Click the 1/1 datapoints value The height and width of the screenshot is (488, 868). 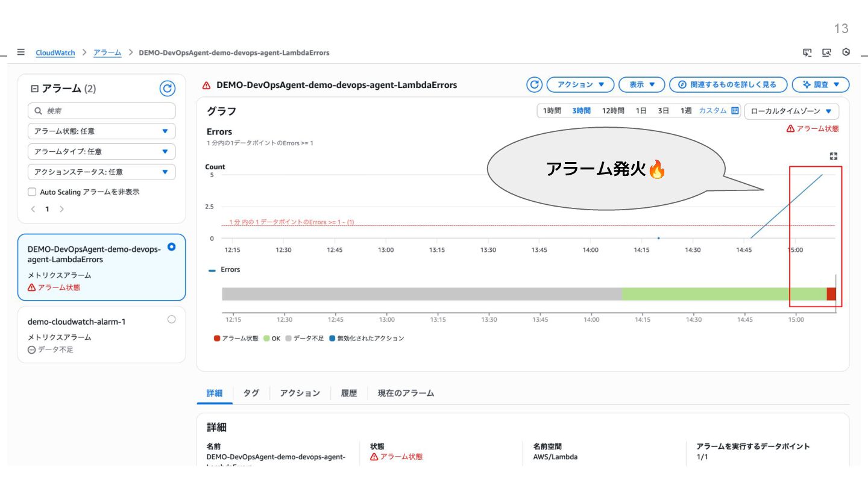(702, 457)
